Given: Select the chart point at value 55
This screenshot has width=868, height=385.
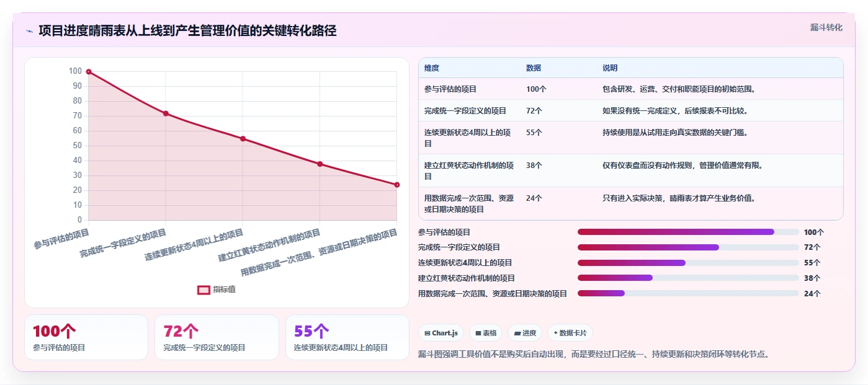Looking at the screenshot, I should pyautogui.click(x=243, y=139).
